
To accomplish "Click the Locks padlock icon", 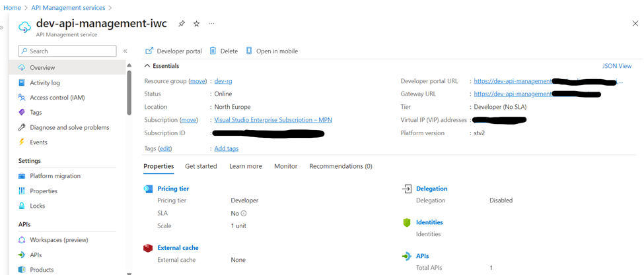I will click(22, 206).
